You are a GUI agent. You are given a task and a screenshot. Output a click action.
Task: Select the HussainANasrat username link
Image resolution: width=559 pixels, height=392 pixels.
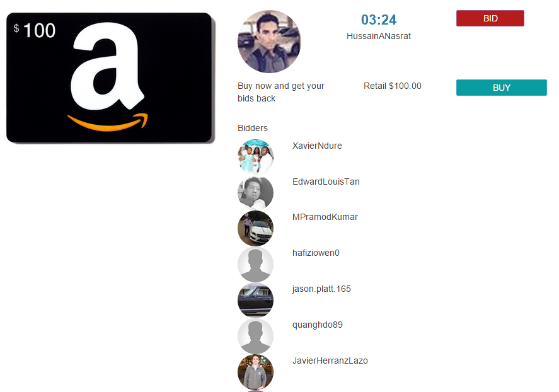(379, 36)
